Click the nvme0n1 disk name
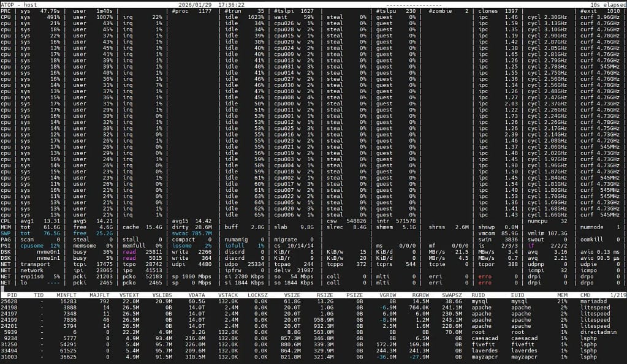 pos(48,252)
